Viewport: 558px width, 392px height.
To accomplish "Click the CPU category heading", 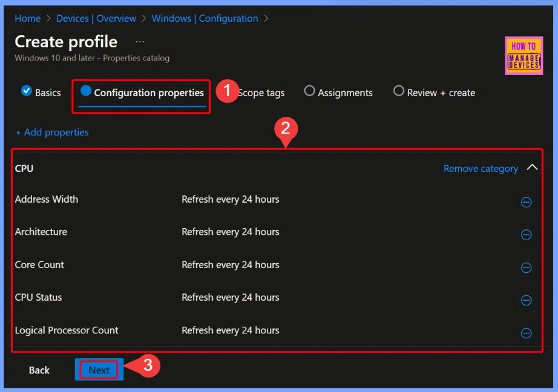I will click(x=24, y=168).
